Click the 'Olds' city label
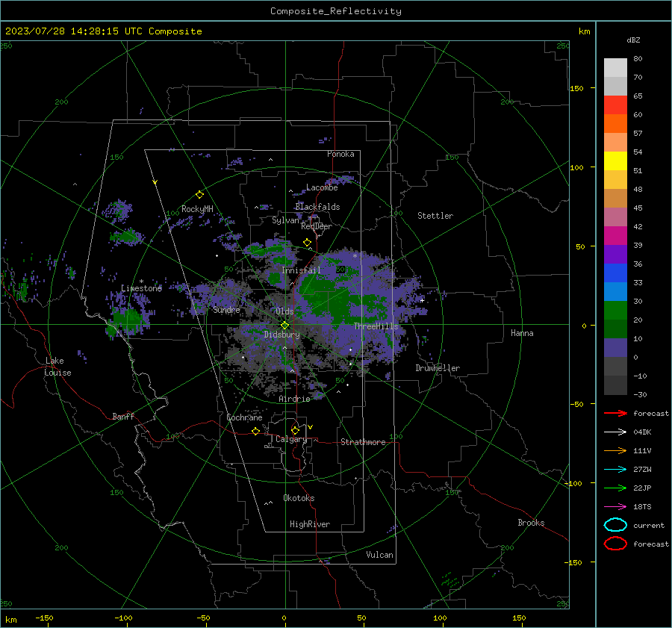This screenshot has width=672, height=628. [284, 311]
